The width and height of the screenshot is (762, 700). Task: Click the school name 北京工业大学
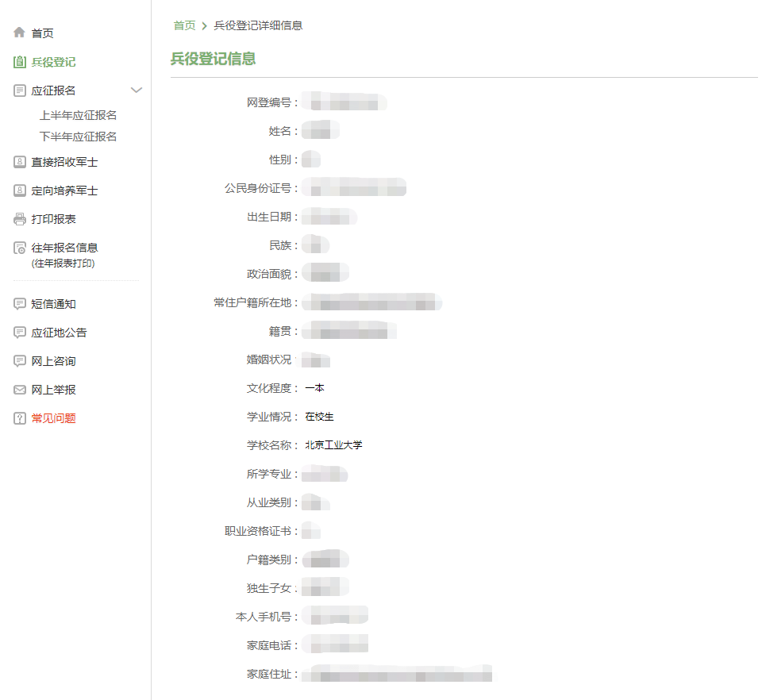coord(334,445)
